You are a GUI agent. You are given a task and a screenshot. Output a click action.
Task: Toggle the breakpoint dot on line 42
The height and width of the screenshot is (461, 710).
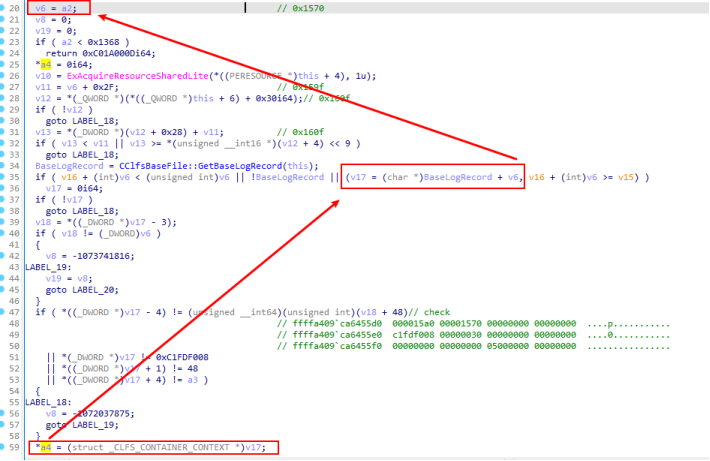2,256
